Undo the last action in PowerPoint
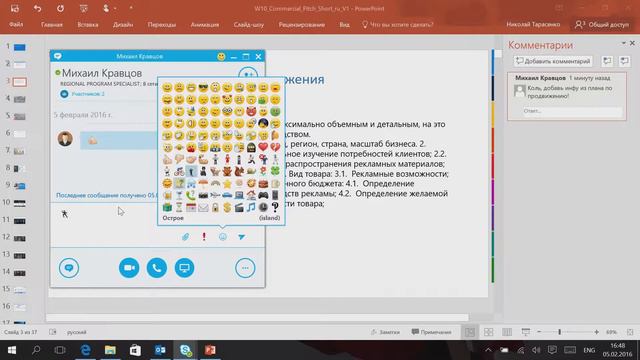 38,8
